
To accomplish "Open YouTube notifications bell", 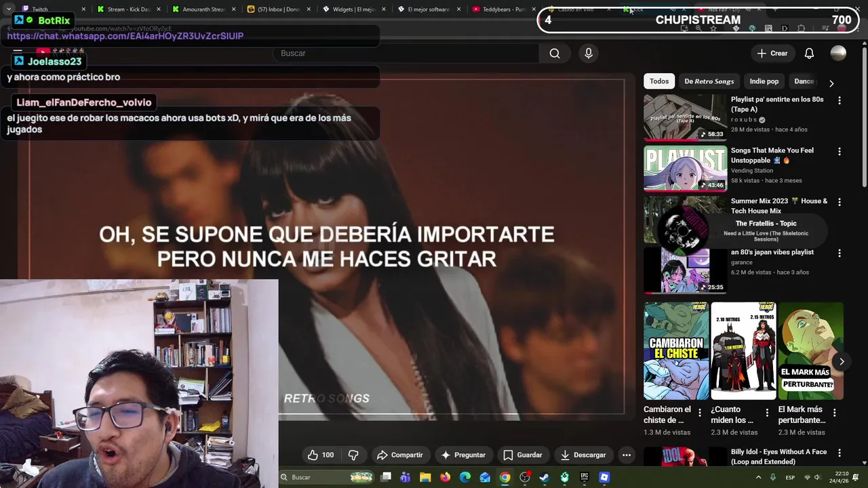I will pos(809,54).
